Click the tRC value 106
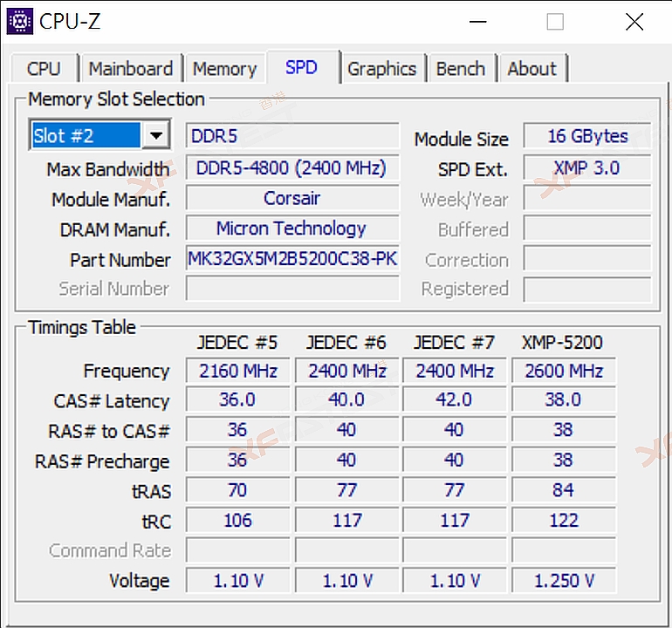This screenshot has height=628, width=672. tap(238, 520)
